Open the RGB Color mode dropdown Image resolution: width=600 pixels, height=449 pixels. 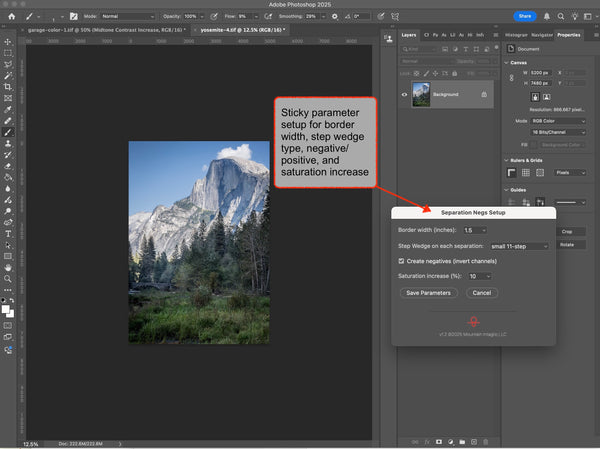tap(560, 119)
